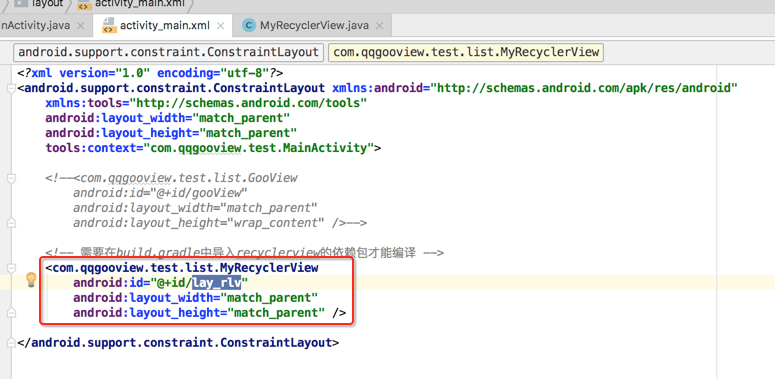Image resolution: width=775 pixels, height=379 pixels.
Task: Click fold marker at closing ConstraintLayout tag
Action: click(11, 343)
